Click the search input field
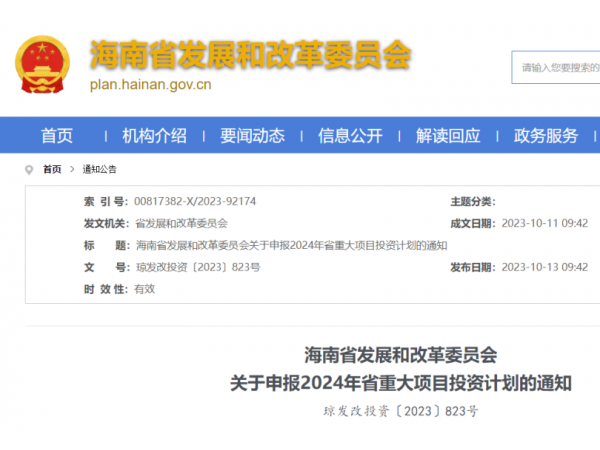Viewport: 600px width, 450px height. point(560,68)
